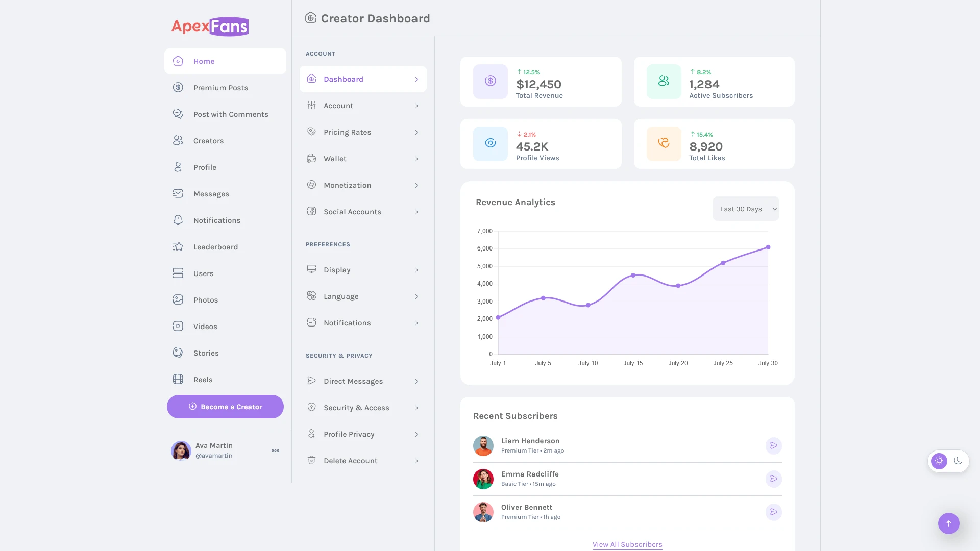Click the Premium Posts dollar icon
This screenshot has width=980, height=551.
tap(178, 88)
